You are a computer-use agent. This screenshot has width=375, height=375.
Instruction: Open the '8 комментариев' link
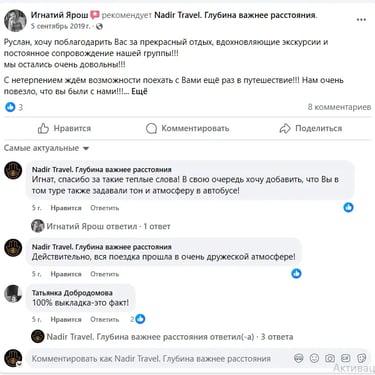(x=339, y=107)
